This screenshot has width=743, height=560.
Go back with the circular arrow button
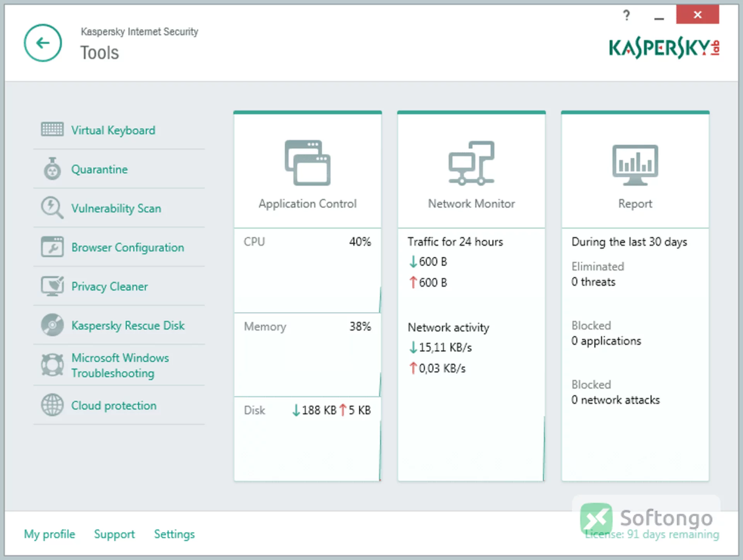coord(43,43)
